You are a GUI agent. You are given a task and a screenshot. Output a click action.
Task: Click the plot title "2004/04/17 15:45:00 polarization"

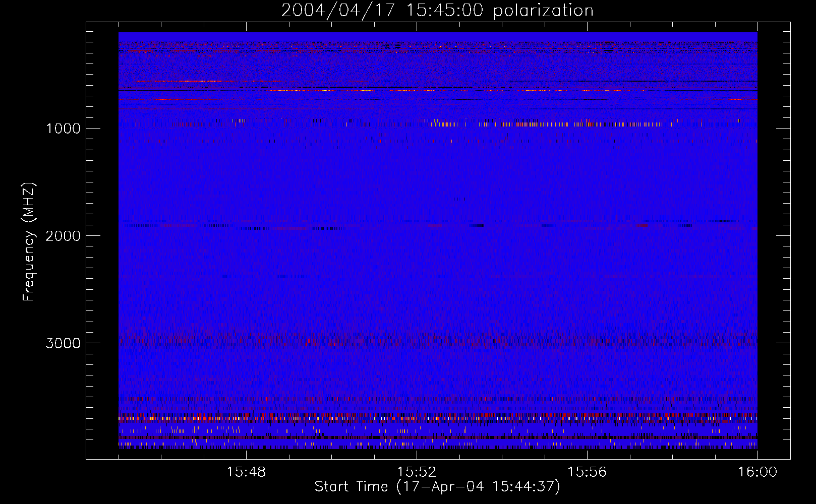pyautogui.click(x=437, y=11)
